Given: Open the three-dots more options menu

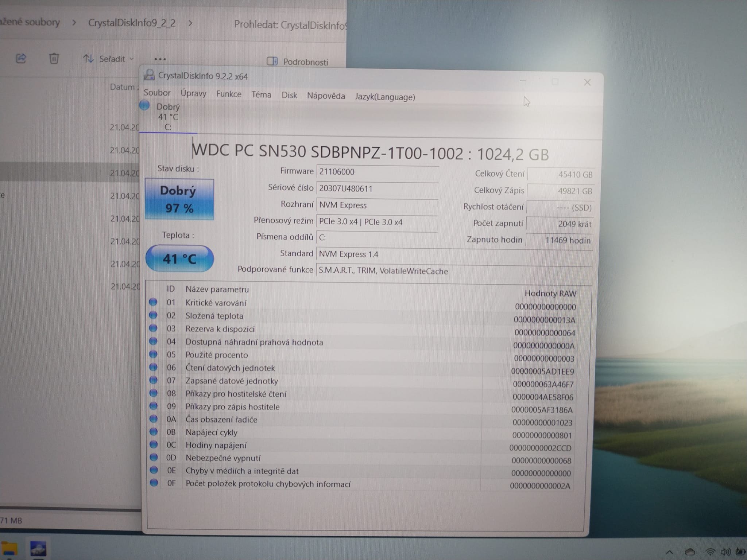Looking at the screenshot, I should click(160, 59).
